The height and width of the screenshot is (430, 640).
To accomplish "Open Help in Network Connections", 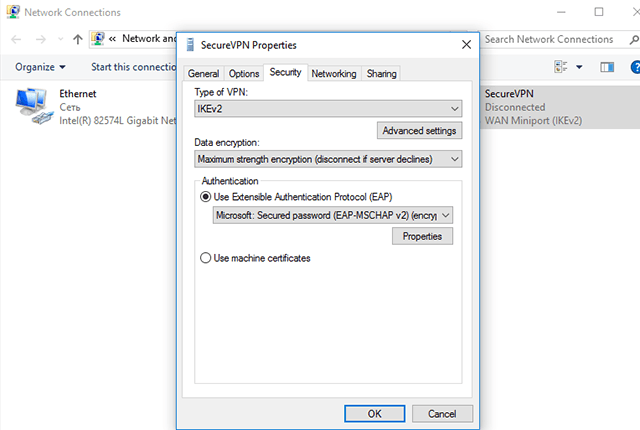I will click(636, 67).
